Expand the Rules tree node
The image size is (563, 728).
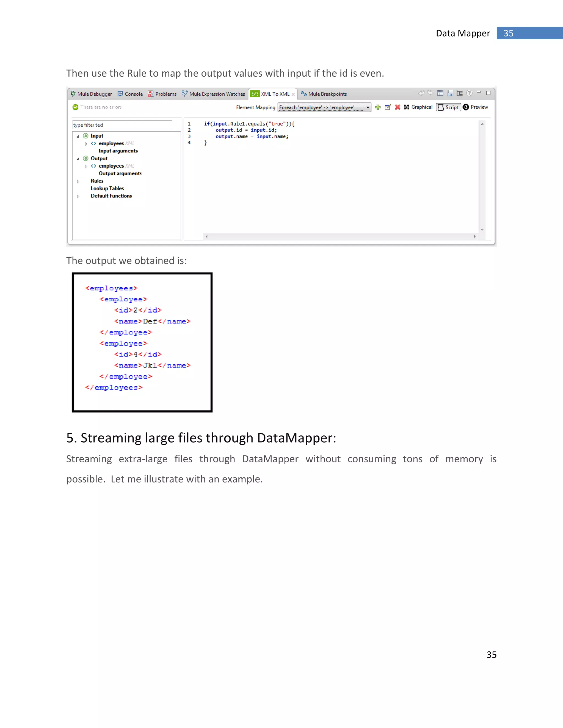click(78, 181)
